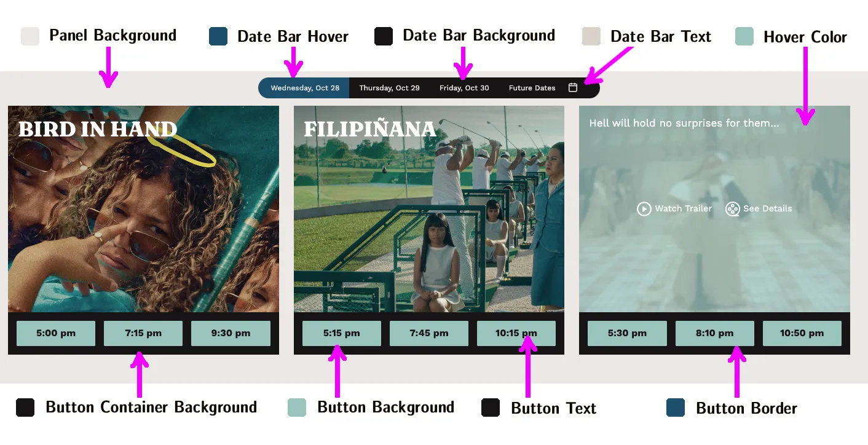The height and width of the screenshot is (445, 868).
Task: Book the 5:00 pm Bird in Hand showtime
Action: 56,333
